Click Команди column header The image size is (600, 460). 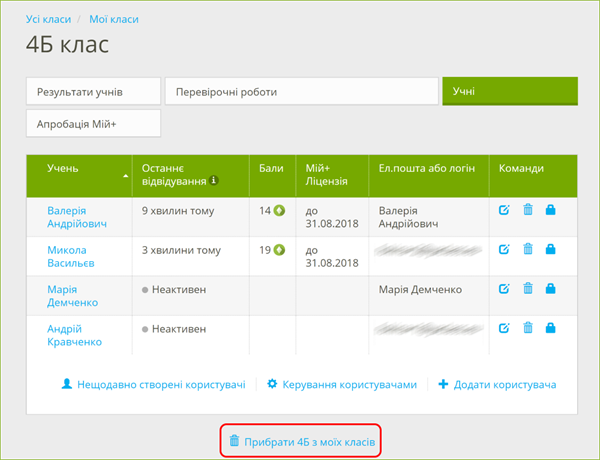(x=533, y=176)
